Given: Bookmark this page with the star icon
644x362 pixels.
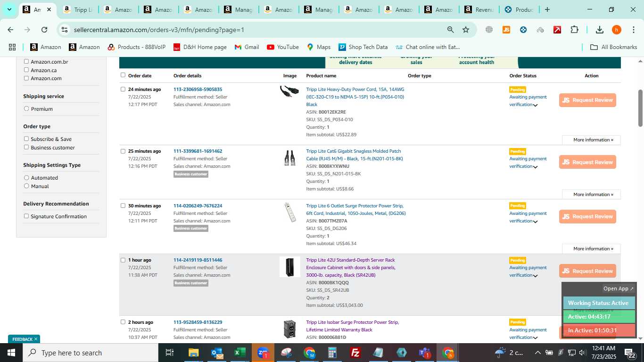Looking at the screenshot, I should [466, 30].
